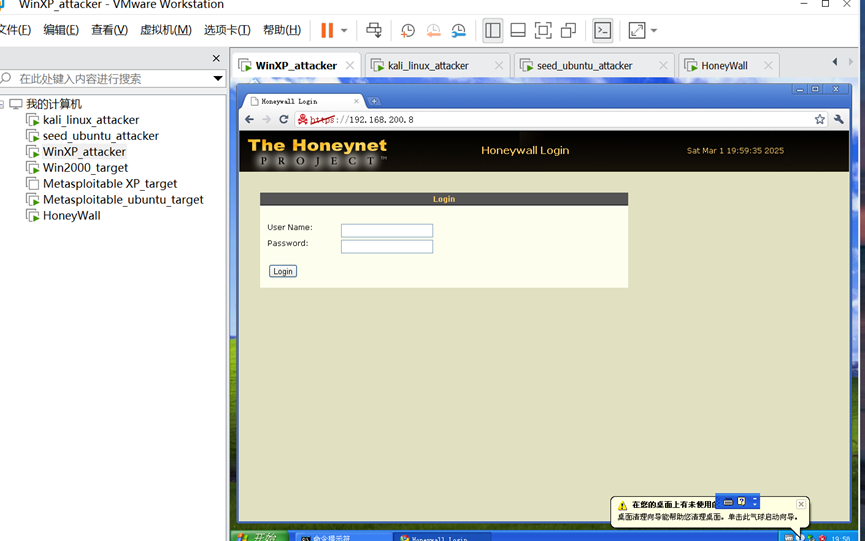
Task: Revert the VM to its previous snapshot
Action: tap(434, 30)
